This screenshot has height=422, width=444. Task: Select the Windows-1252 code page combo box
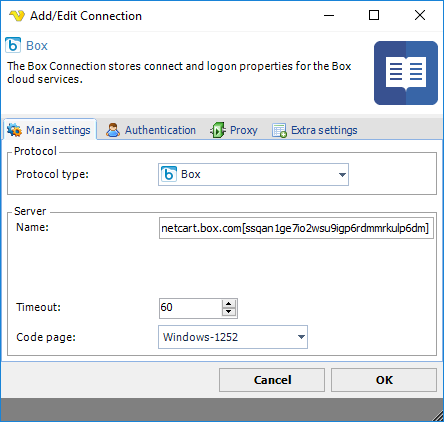click(233, 337)
